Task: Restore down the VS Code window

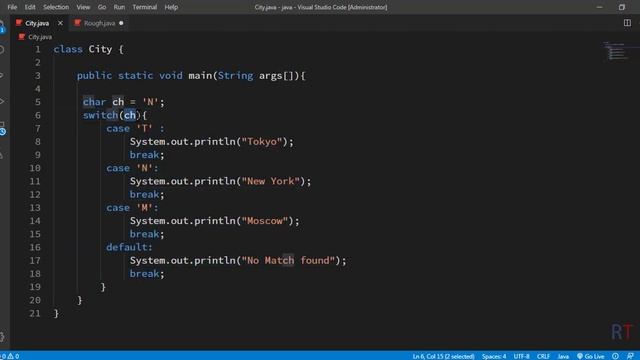Action: coord(622,7)
